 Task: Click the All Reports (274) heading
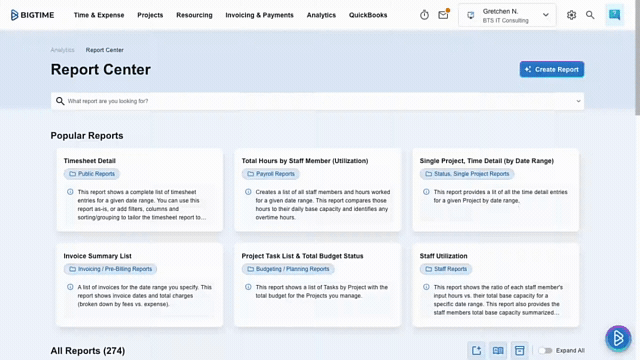[x=88, y=351]
